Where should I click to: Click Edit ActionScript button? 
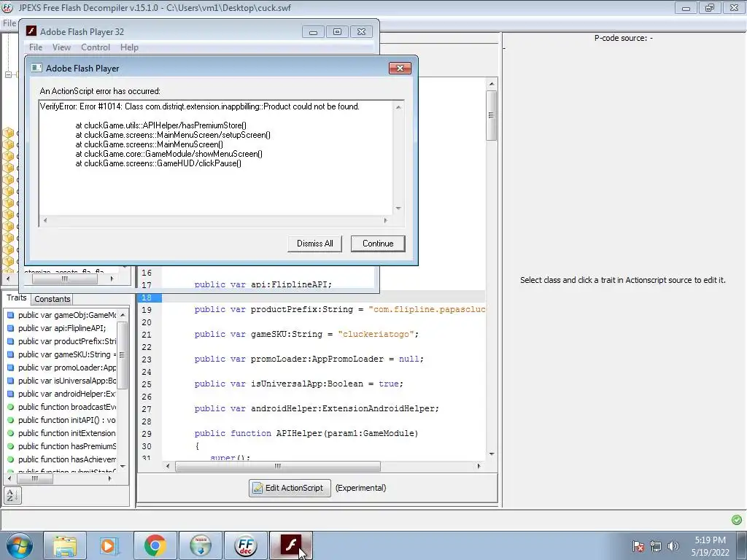click(290, 488)
